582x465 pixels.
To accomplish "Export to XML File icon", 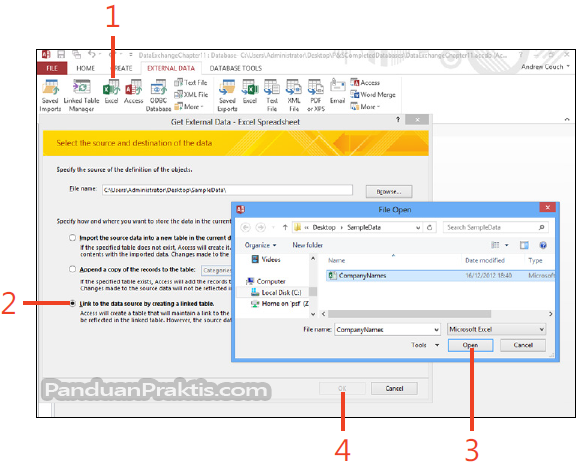I will tap(294, 96).
